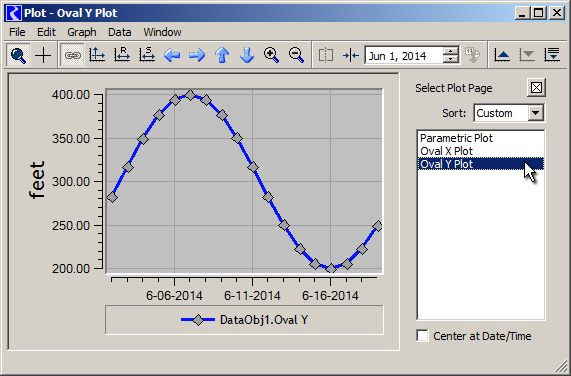Click the grayed next plot page icon

pos(527,55)
